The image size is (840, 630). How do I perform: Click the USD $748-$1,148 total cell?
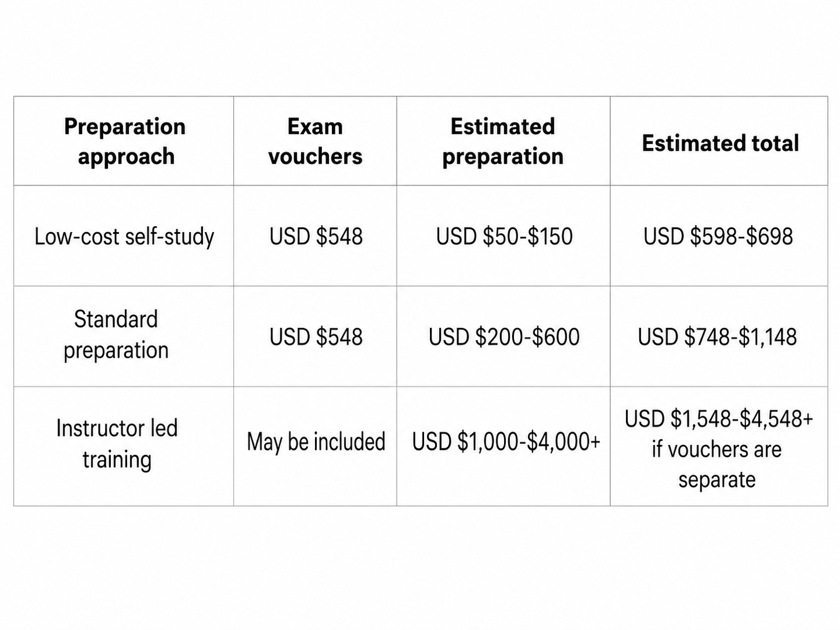pos(719,336)
